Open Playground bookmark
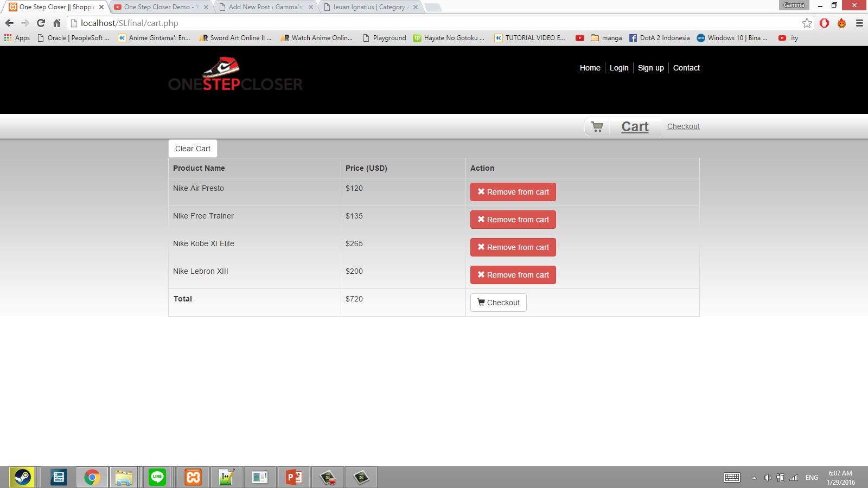 [x=385, y=38]
